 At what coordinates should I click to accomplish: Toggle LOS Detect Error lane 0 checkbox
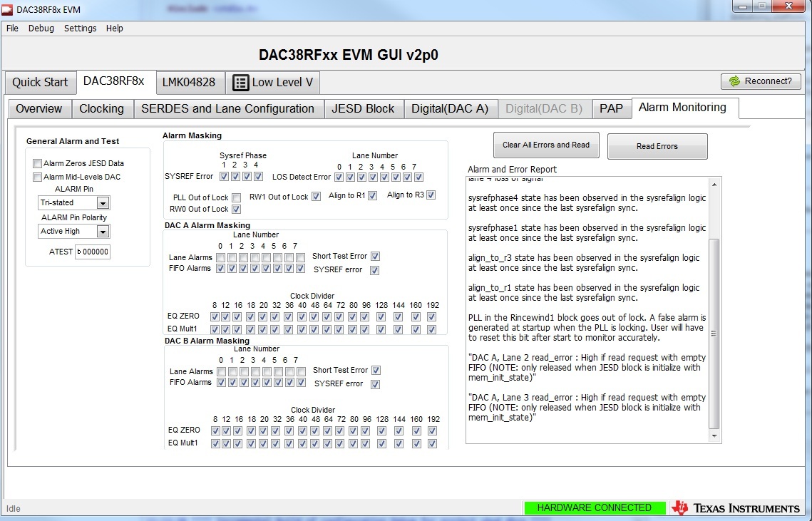[x=339, y=177]
